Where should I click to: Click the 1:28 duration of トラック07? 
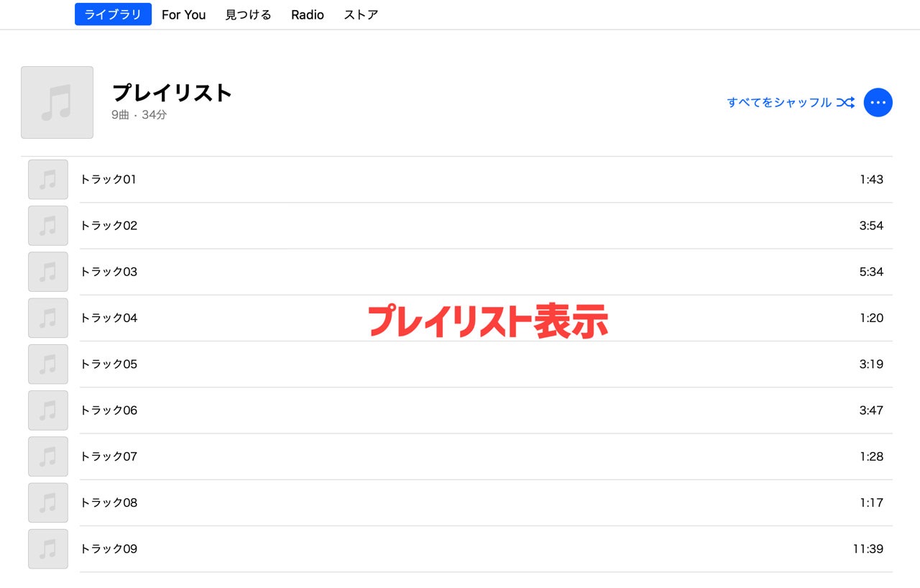coord(871,456)
